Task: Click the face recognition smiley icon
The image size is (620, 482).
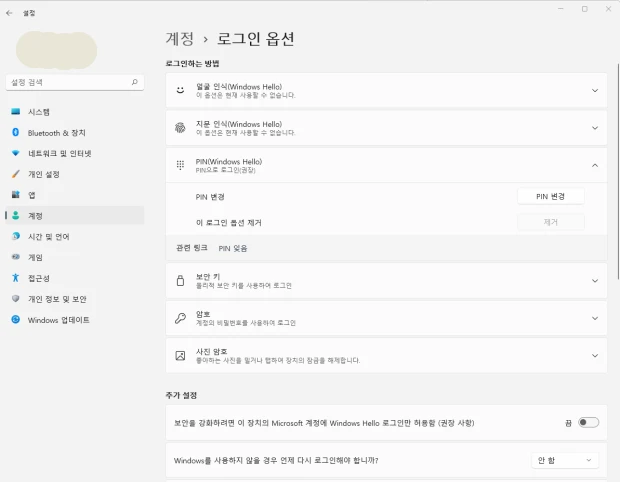Action: click(180, 90)
